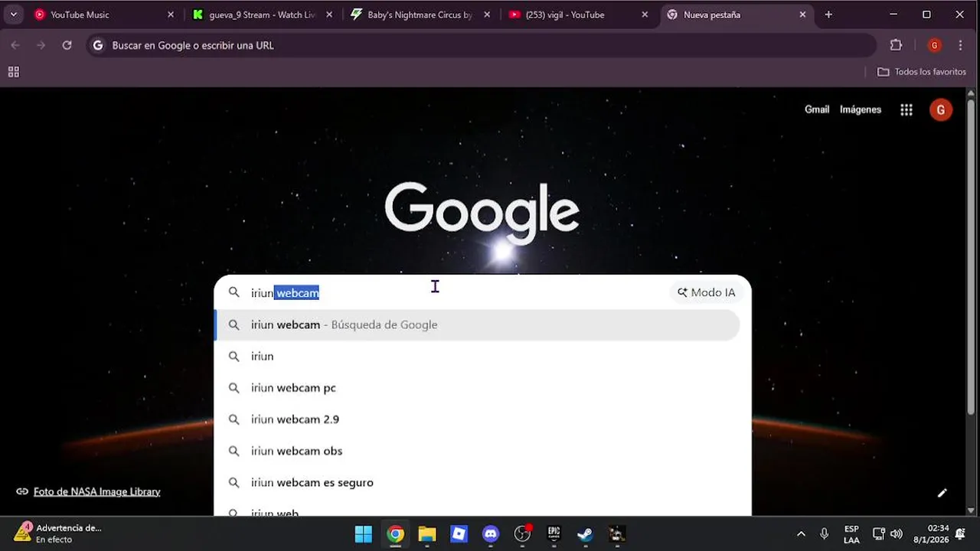The height and width of the screenshot is (551, 980).
Task: Close the vigil - YouTube tab
Action: (645, 15)
